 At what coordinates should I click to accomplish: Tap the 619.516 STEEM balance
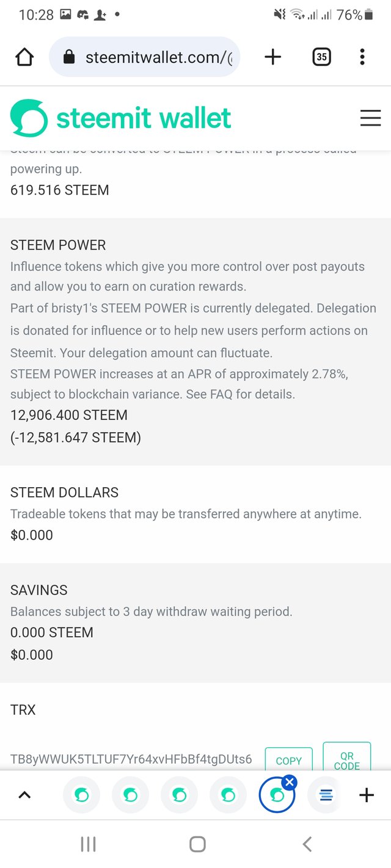(x=60, y=190)
